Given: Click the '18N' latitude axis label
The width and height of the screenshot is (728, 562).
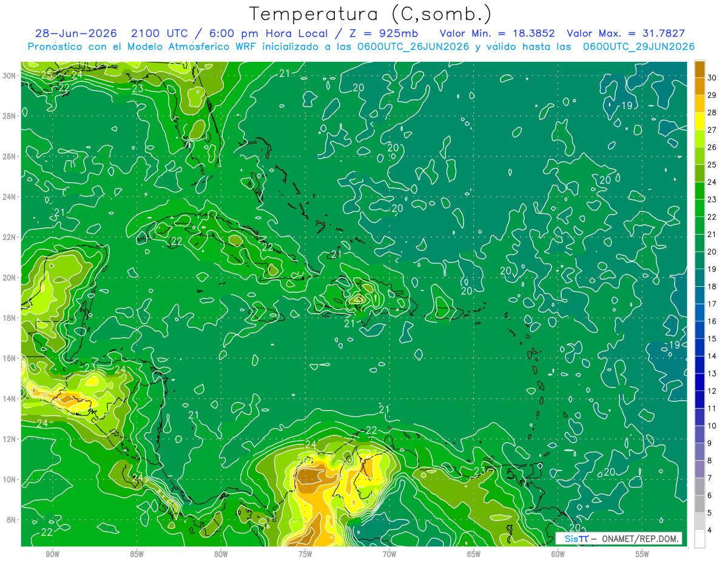Looking at the screenshot, I should pos(10,318).
